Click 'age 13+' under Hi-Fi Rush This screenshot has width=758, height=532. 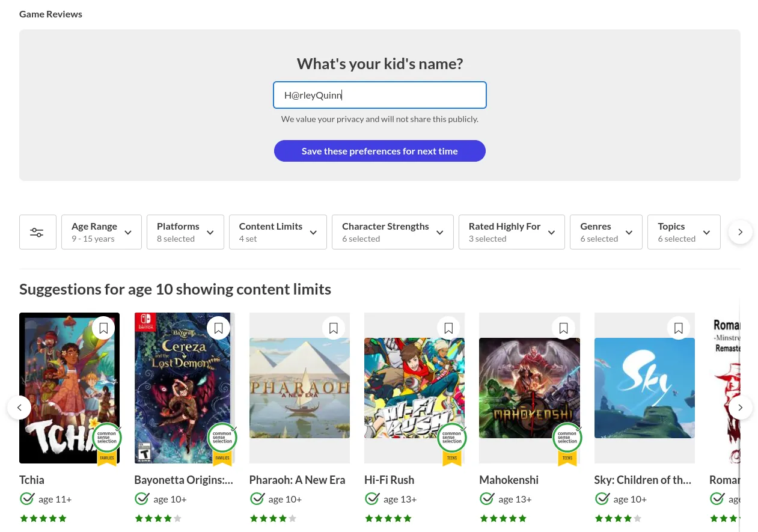click(x=400, y=499)
